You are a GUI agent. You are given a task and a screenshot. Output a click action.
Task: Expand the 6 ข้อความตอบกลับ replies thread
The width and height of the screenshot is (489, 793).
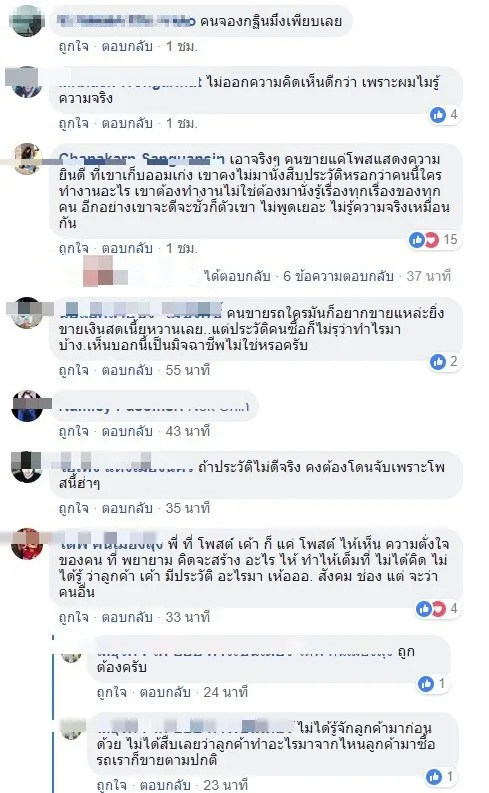(338, 276)
